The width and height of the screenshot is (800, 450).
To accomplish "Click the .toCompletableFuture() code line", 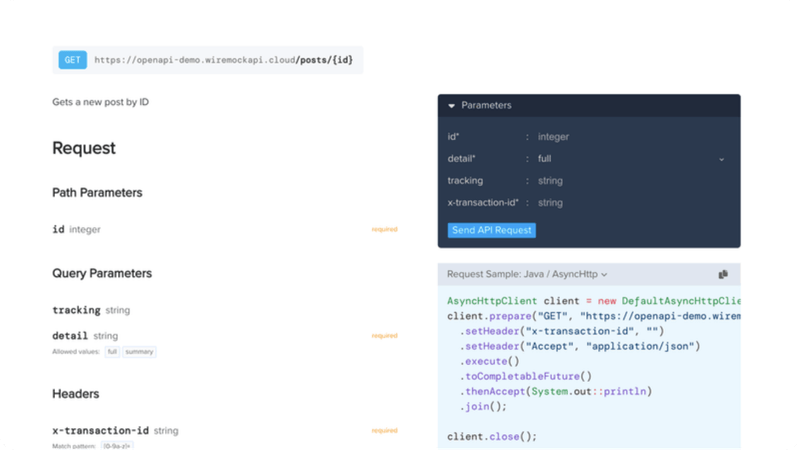I will click(x=526, y=377).
